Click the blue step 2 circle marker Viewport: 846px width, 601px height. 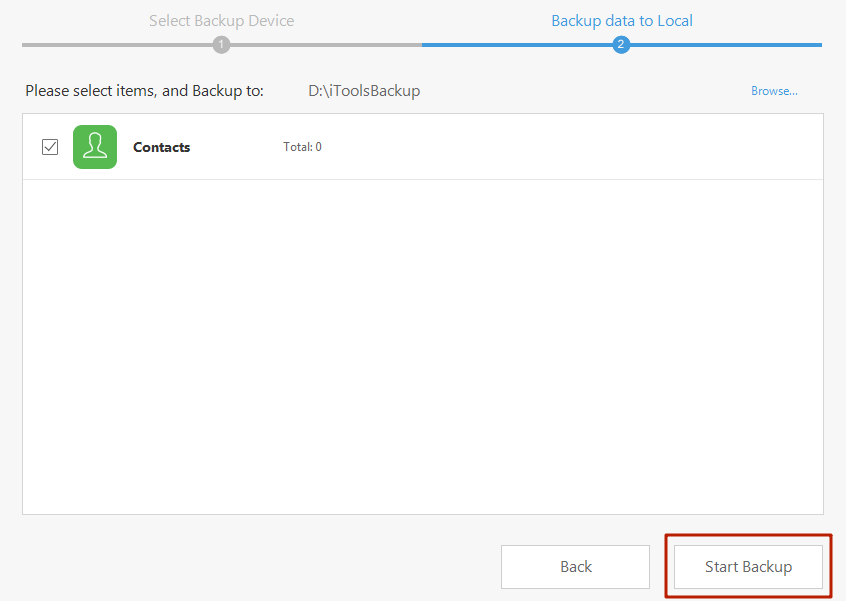coord(621,45)
